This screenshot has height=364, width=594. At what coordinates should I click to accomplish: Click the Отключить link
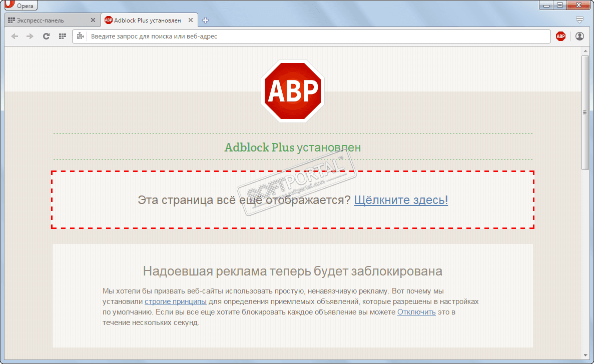pyautogui.click(x=416, y=312)
